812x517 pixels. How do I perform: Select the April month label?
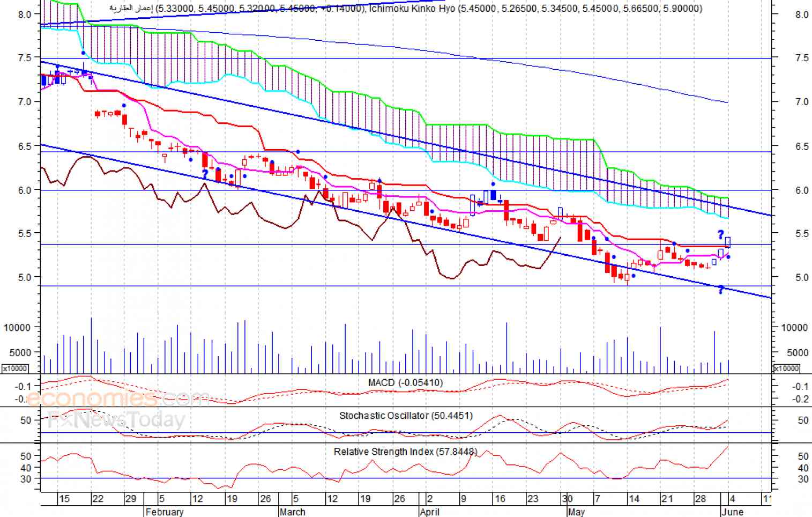[430, 512]
